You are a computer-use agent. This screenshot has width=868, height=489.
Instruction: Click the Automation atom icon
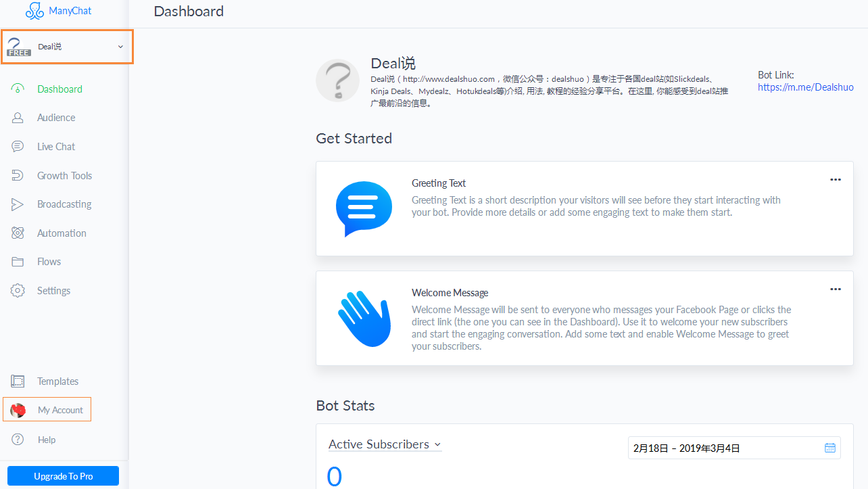[18, 233]
